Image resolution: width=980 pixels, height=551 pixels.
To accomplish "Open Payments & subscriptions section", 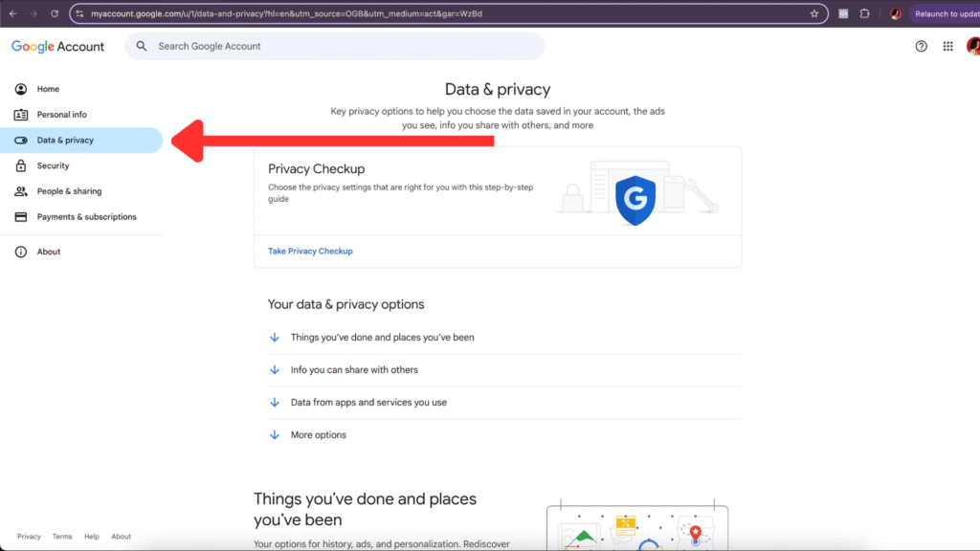I will point(81,217).
